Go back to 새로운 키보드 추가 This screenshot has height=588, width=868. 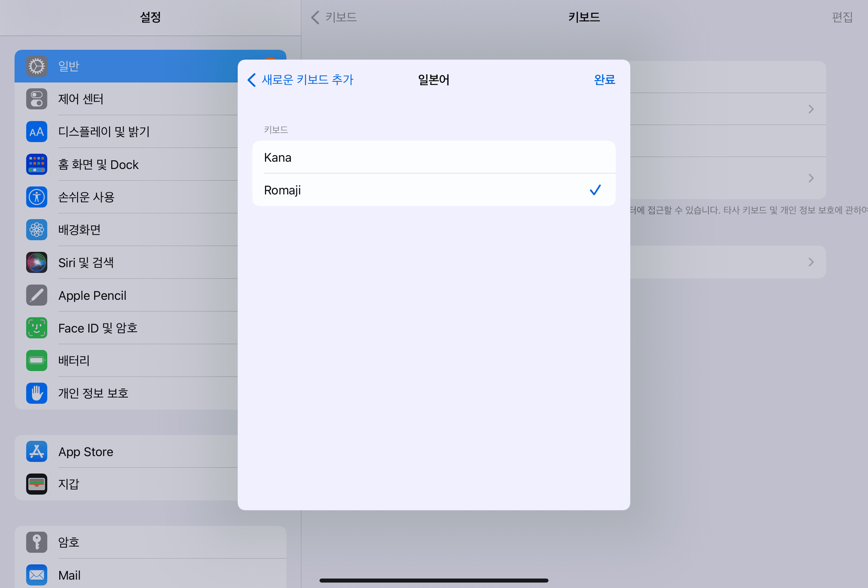click(x=301, y=80)
